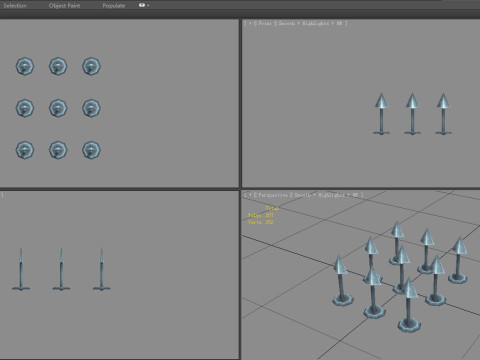This screenshot has height=360, width=480.
Task: Click the Front viewport name label
Action: tap(265, 23)
